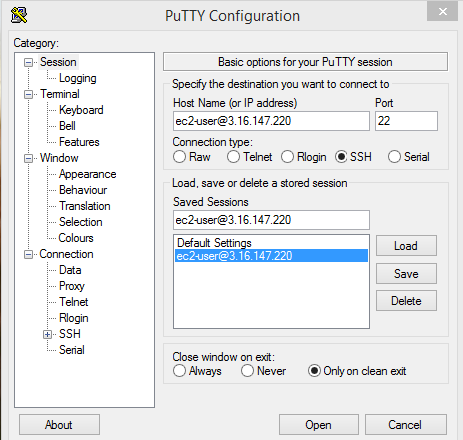Collapse the Connection category node

click(29, 254)
